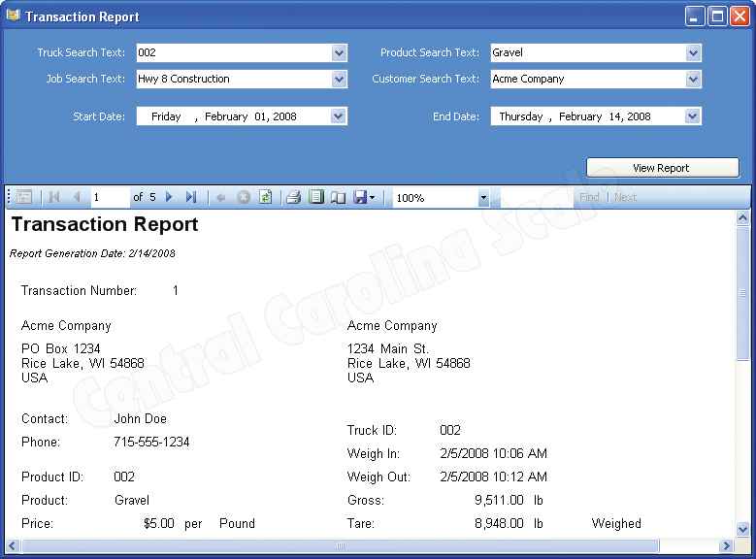Refresh the report
Viewport: 756px width, 559px height.
pyautogui.click(x=265, y=197)
